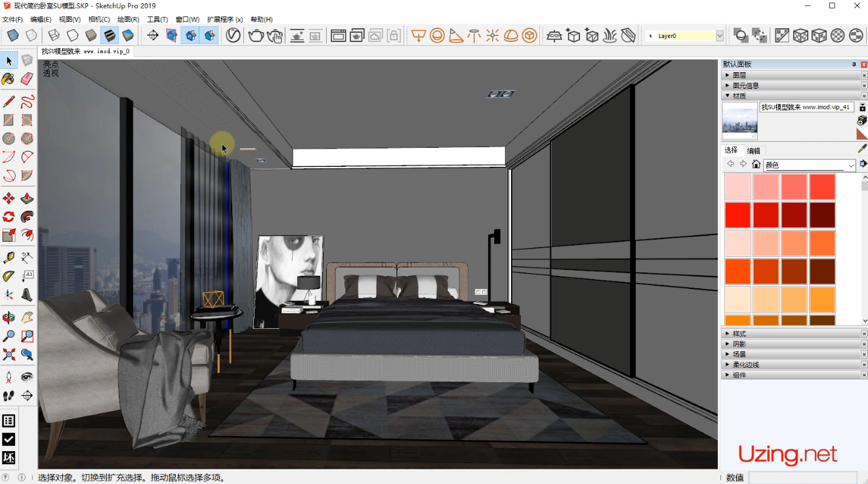
Task: Open V-Ray asset editor from toolbar
Action: click(234, 35)
